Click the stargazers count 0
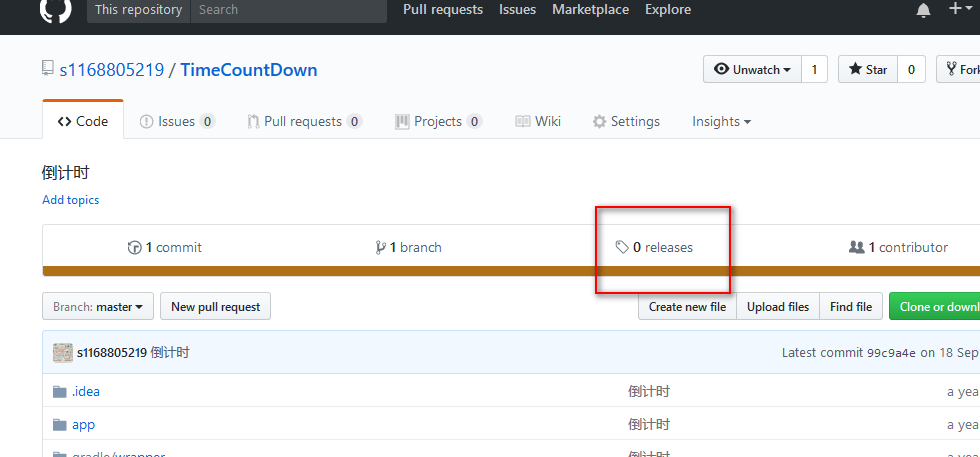 click(911, 69)
